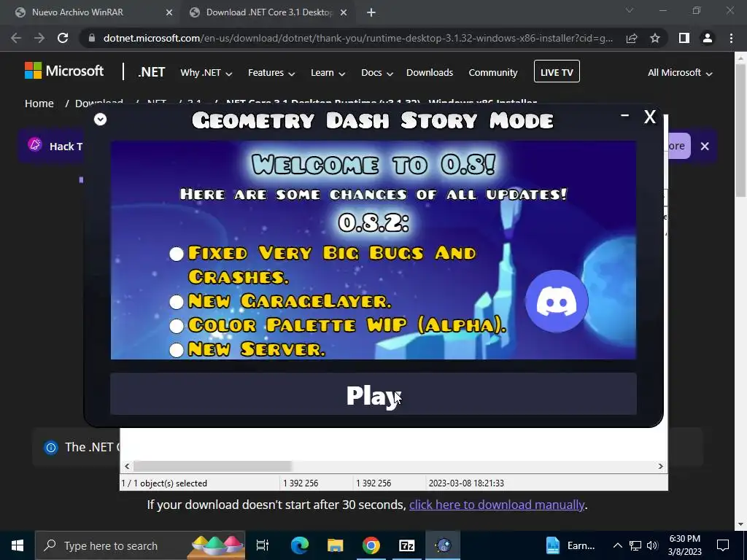This screenshot has width=747, height=560.
Task: Expand the launcher's round dropdown arrow icon
Action: [x=100, y=119]
